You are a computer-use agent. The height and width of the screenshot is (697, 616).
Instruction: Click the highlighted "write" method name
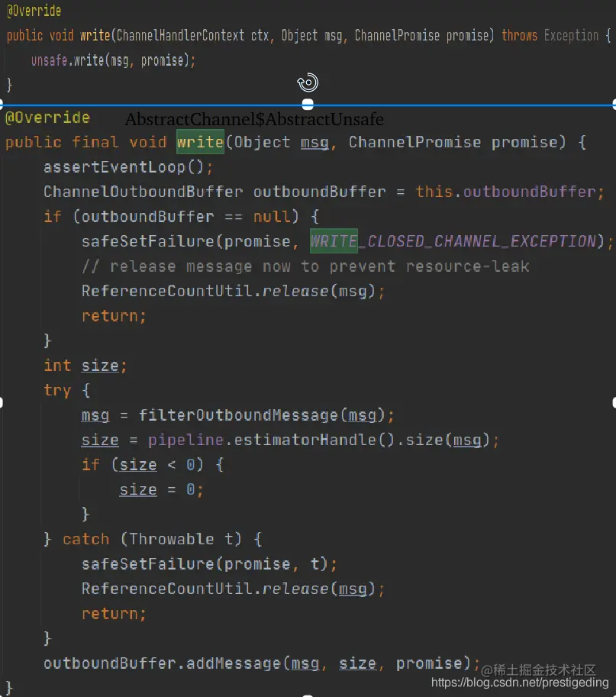[x=200, y=142]
